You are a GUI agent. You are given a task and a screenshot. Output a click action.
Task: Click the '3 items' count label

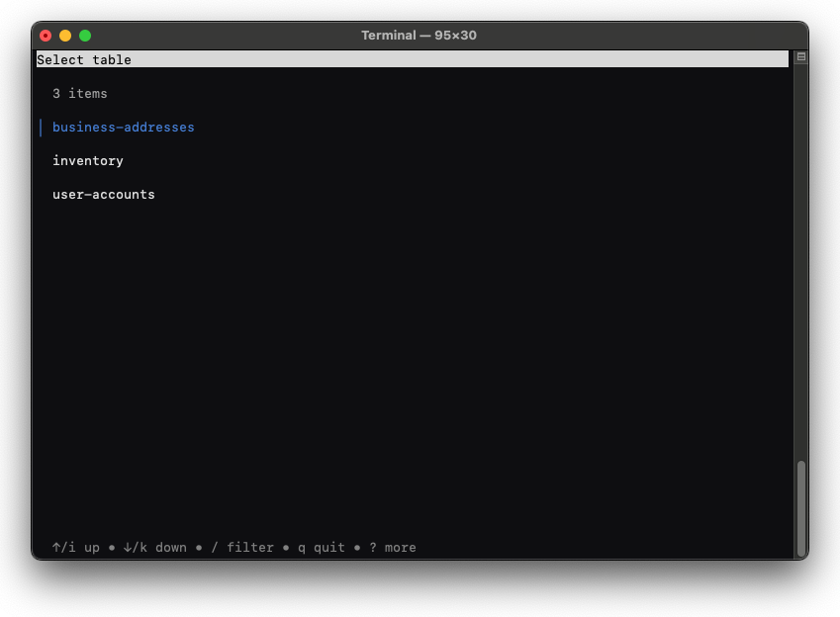(x=80, y=94)
